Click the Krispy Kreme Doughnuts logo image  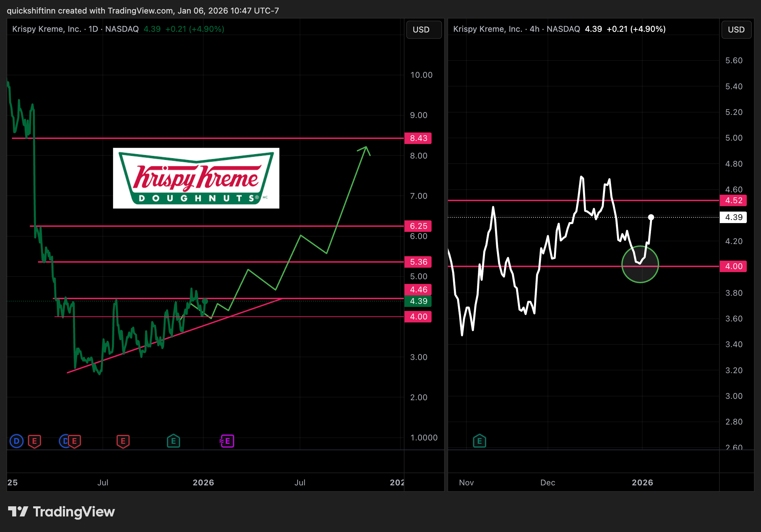coord(196,178)
